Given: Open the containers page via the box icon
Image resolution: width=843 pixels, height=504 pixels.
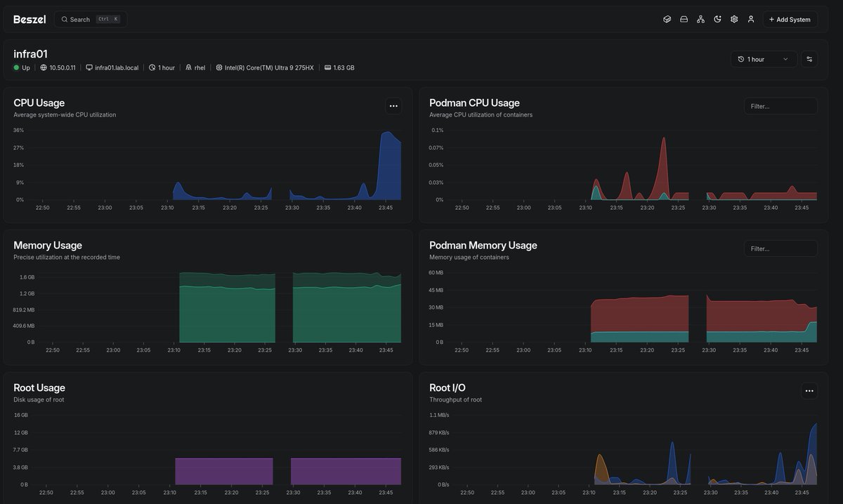Looking at the screenshot, I should tap(667, 20).
